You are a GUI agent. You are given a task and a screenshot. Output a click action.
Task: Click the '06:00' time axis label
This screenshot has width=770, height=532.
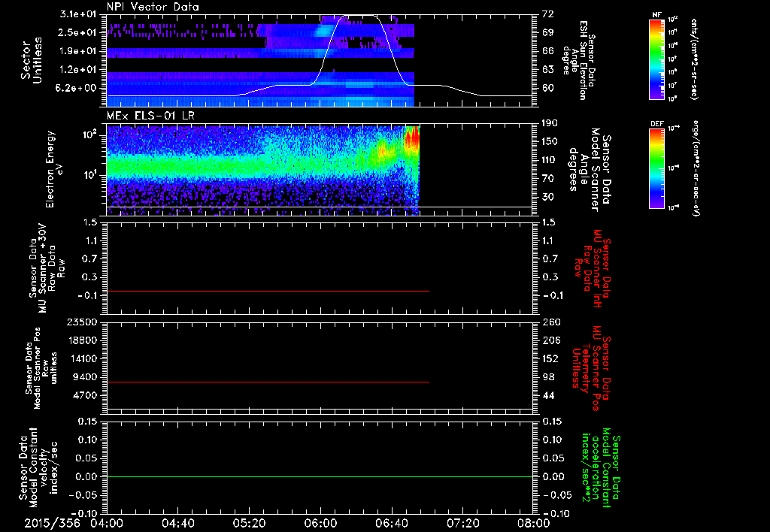(x=320, y=523)
